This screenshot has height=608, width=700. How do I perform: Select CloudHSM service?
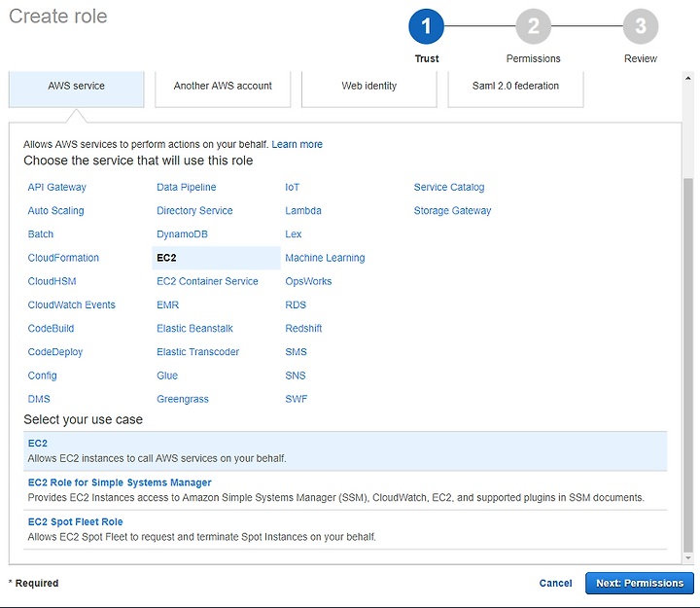coord(52,281)
